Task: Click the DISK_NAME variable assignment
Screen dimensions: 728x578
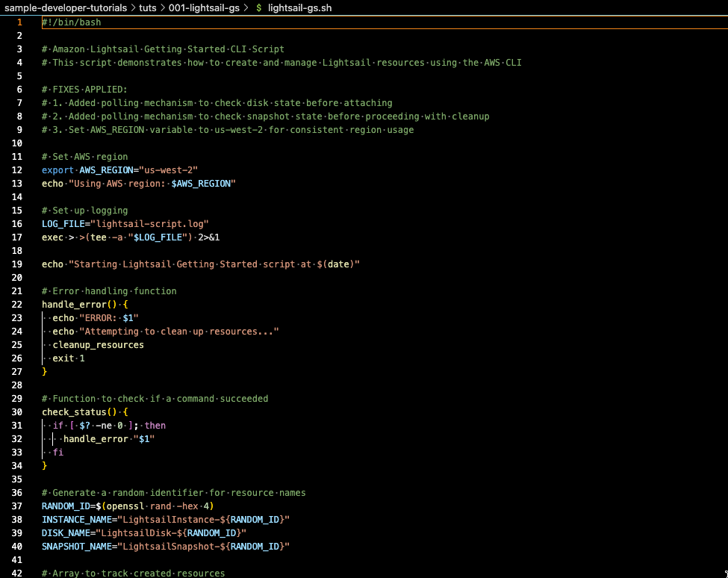Action: [144, 534]
